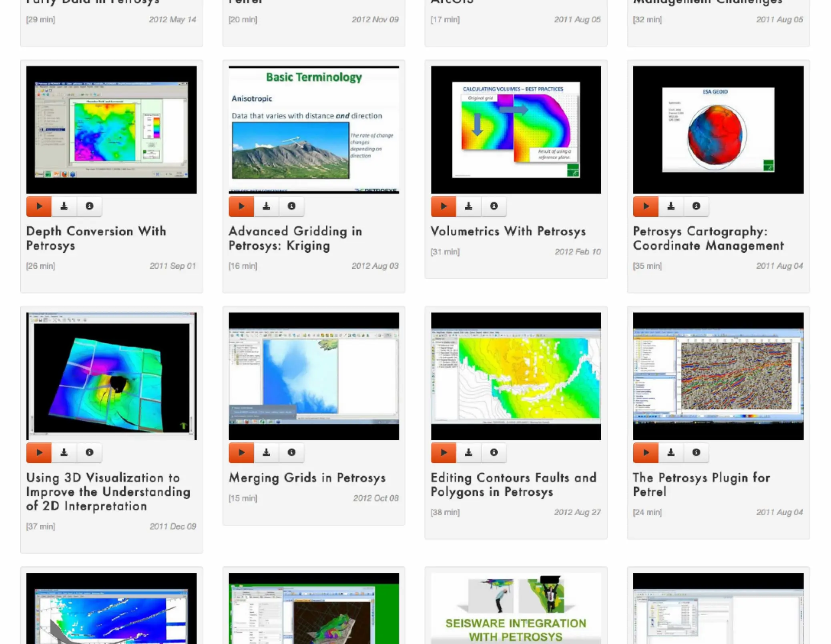Screen dimensions: 831x644
Task: Open info for Petrosys Cartography video
Action: click(x=696, y=206)
